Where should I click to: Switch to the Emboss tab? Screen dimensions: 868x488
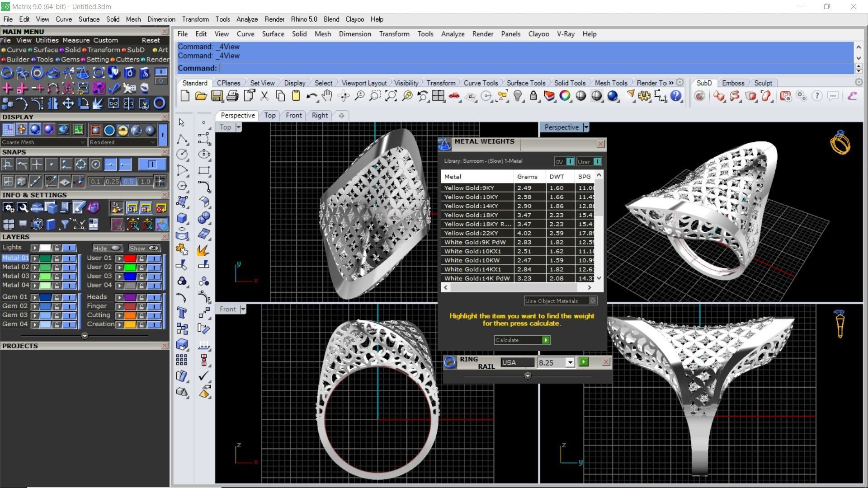(733, 83)
